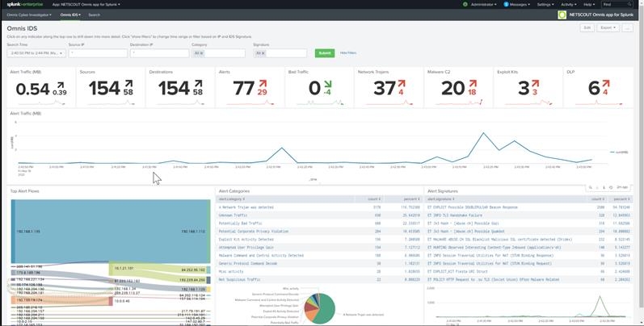
Task: Expand the App: NETSCOUT Omnis app selector
Action: tap(86, 5)
